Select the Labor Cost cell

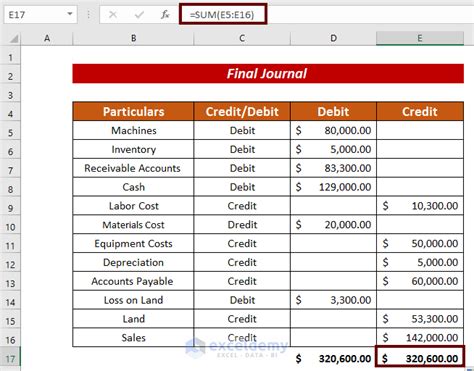(x=133, y=206)
